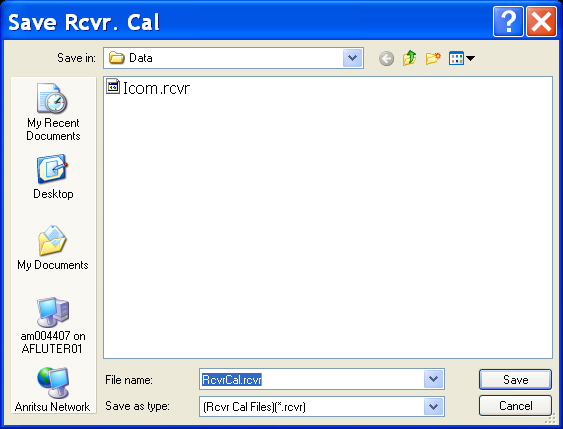This screenshot has height=429, width=563.
Task: Click the help question mark button
Action: click(x=508, y=22)
